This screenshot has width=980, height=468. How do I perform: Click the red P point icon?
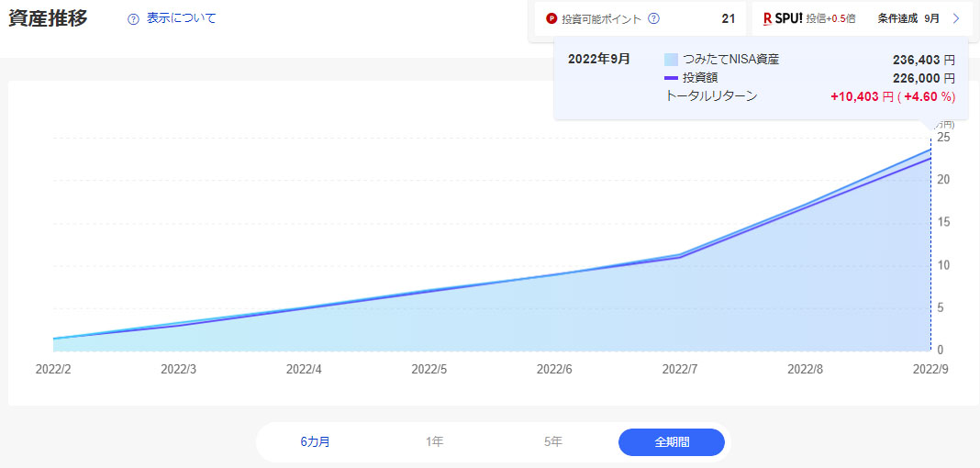(551, 18)
